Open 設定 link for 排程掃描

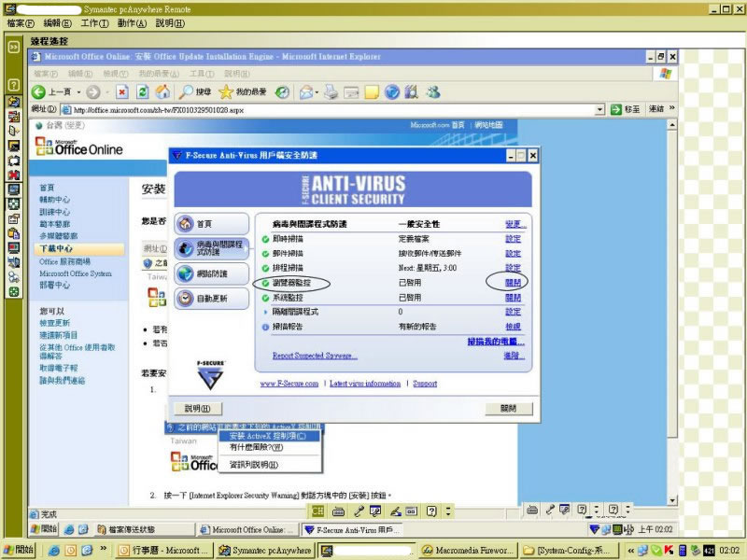pos(513,268)
